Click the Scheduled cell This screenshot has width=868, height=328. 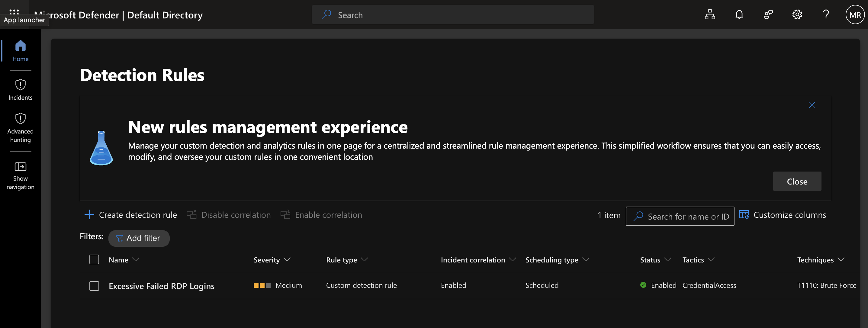click(542, 285)
